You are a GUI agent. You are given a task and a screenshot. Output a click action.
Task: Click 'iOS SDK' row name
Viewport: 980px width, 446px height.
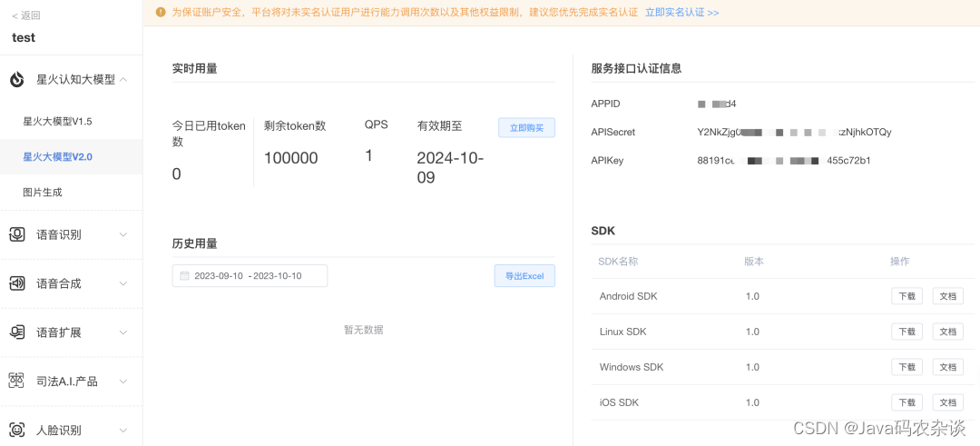(619, 402)
